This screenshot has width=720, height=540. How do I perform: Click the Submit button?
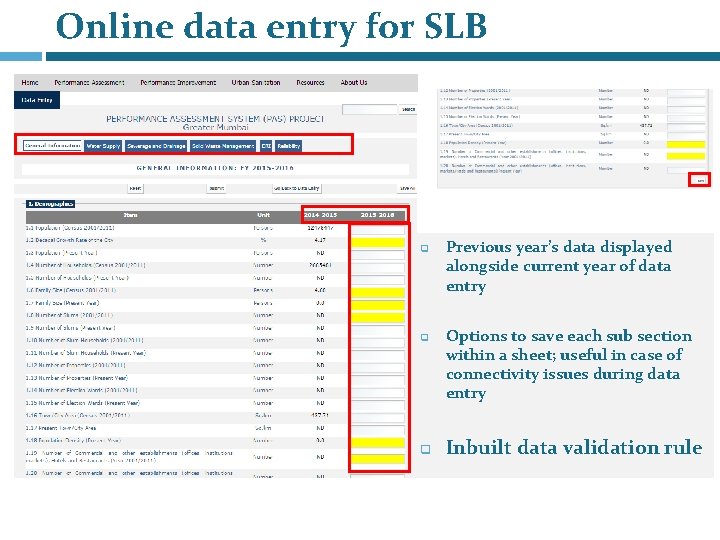coord(216,188)
